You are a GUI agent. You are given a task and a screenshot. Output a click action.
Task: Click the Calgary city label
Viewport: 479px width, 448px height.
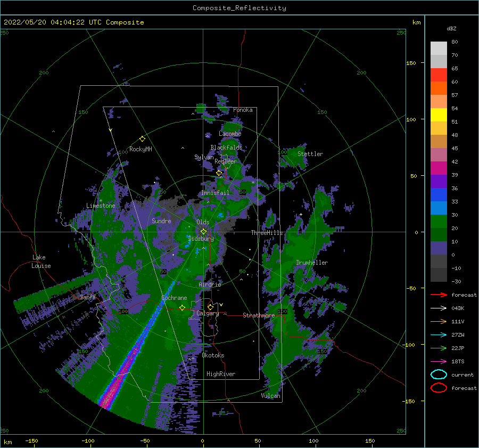pos(208,313)
